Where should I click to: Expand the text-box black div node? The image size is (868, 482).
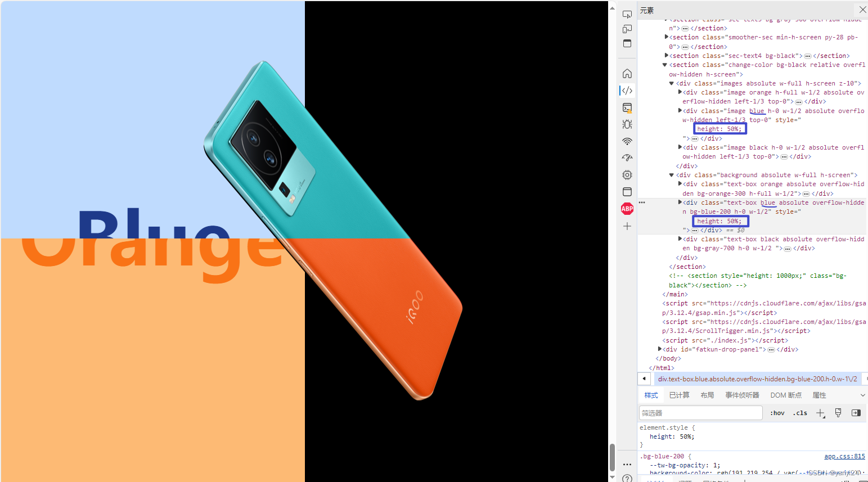click(680, 239)
